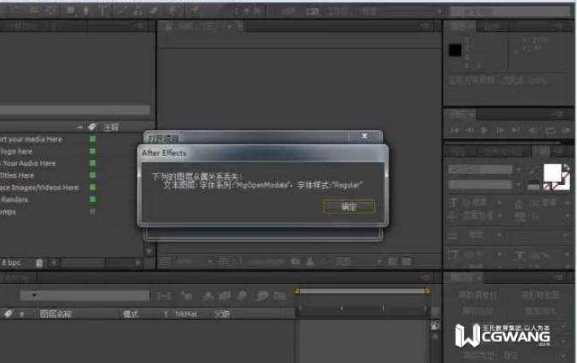The height and width of the screenshot is (363, 577).
Task: Select the Renders folder in Project panel
Action: 14,200
